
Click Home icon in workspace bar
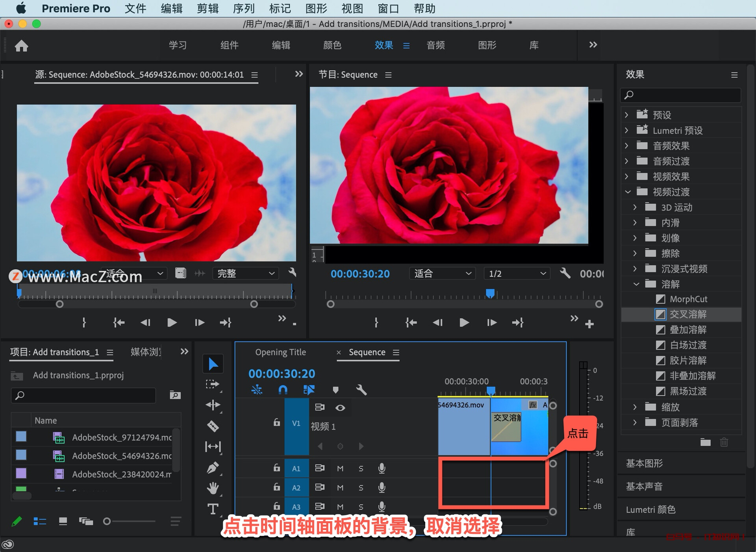pyautogui.click(x=22, y=46)
